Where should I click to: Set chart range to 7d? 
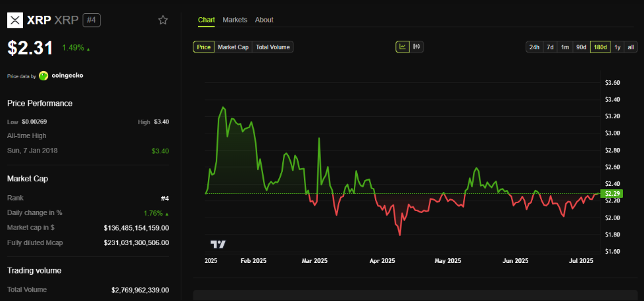[550, 47]
